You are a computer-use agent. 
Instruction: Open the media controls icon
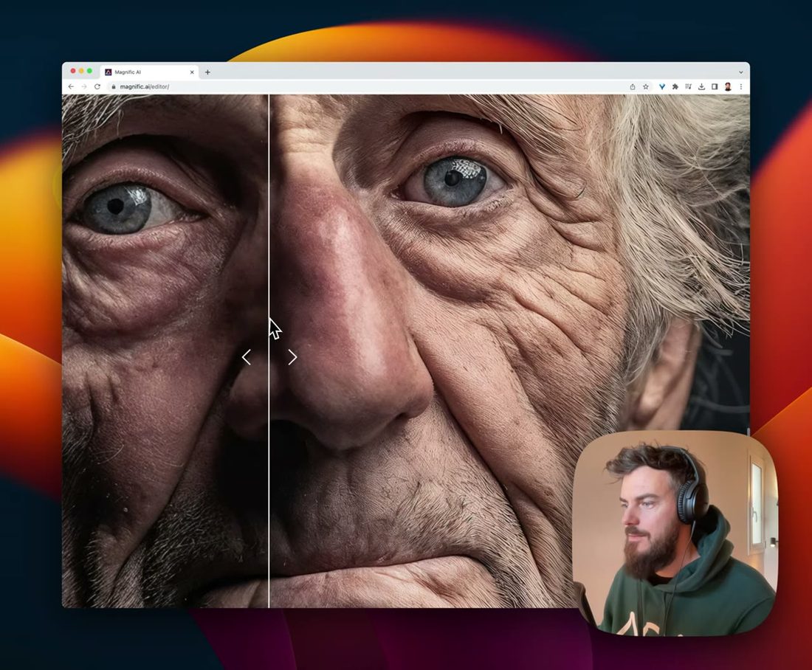tap(688, 87)
